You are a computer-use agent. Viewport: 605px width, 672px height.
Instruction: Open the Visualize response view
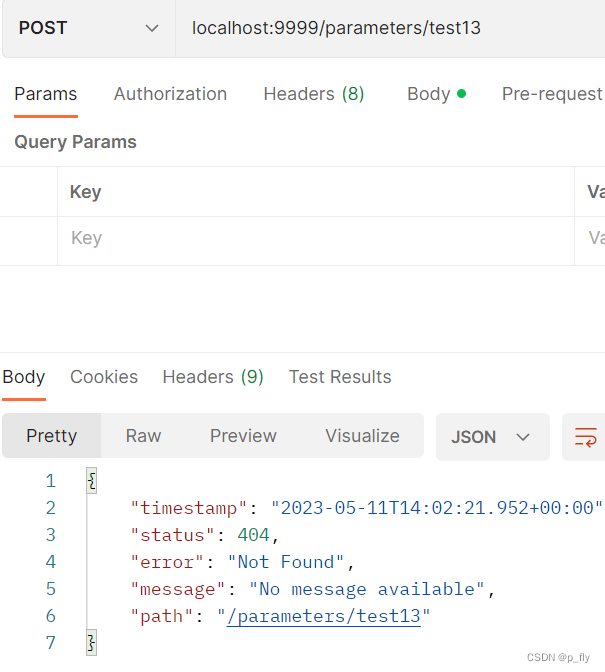click(362, 436)
